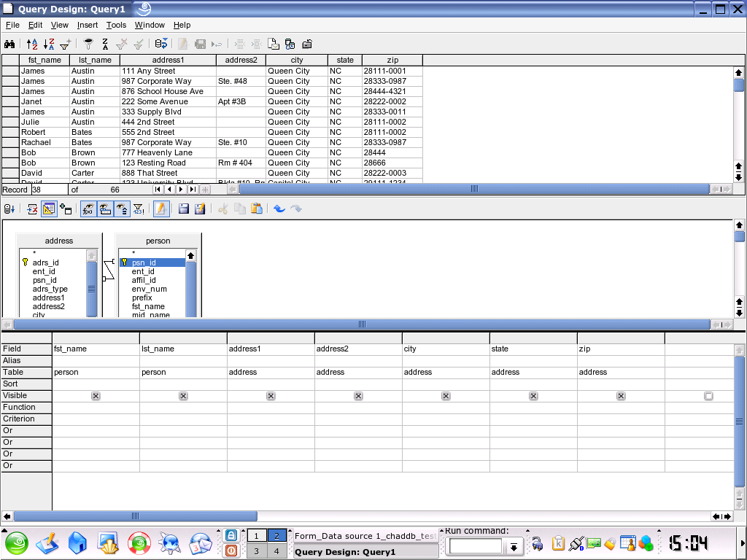Viewport: 747px width, 560px height.
Task: Click the Add Tables icon
Action: click(66, 209)
